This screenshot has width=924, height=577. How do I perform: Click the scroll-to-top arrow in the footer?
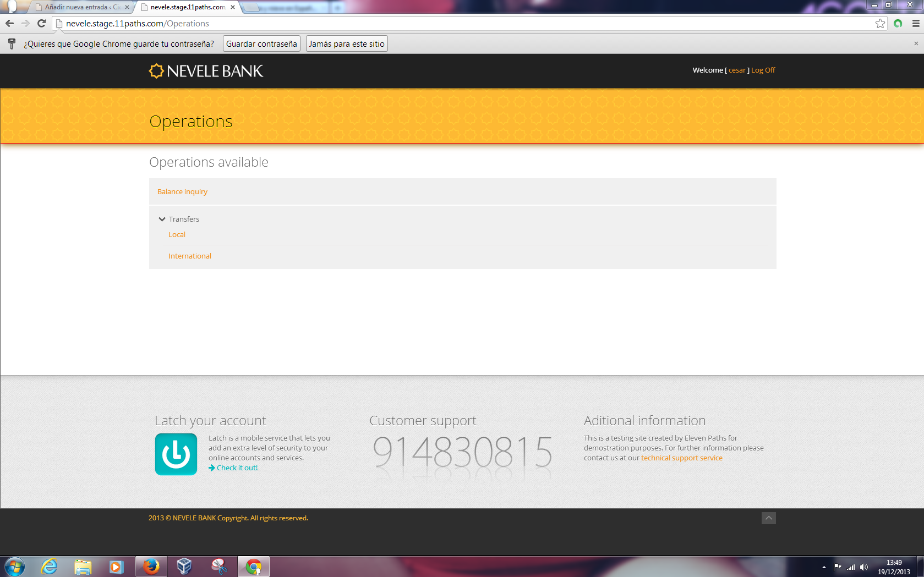tap(768, 518)
